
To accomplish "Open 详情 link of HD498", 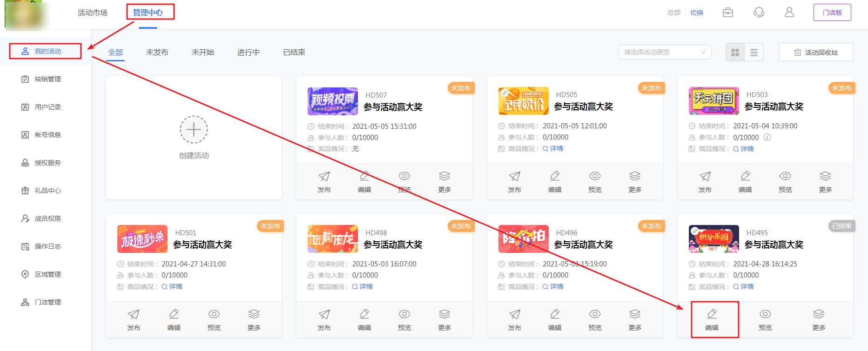I will (363, 287).
